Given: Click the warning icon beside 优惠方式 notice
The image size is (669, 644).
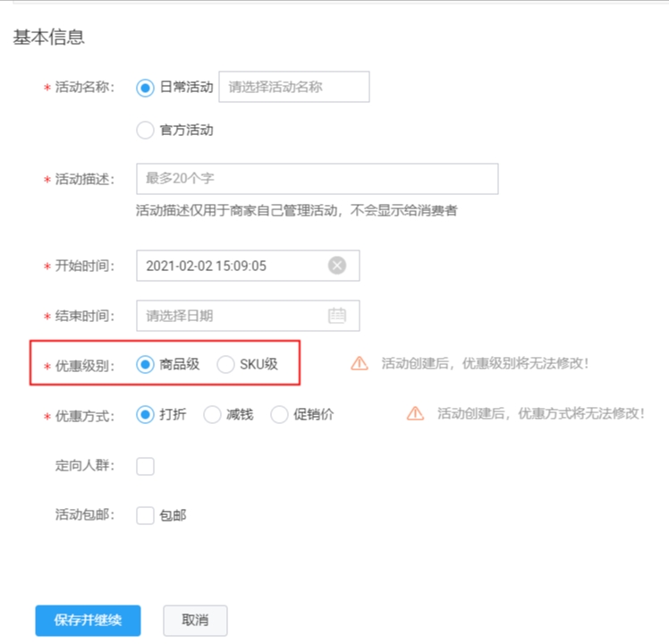Looking at the screenshot, I should tap(415, 414).
